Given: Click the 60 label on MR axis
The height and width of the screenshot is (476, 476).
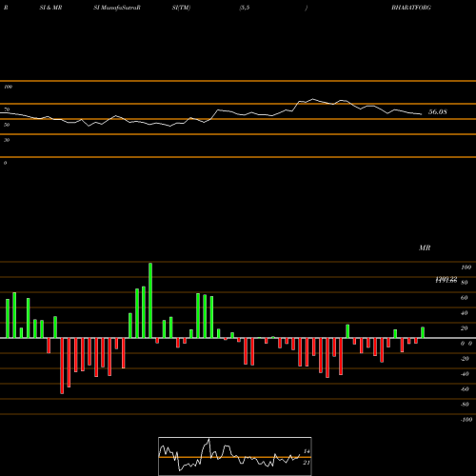Looking at the screenshot, I should pos(465,298).
